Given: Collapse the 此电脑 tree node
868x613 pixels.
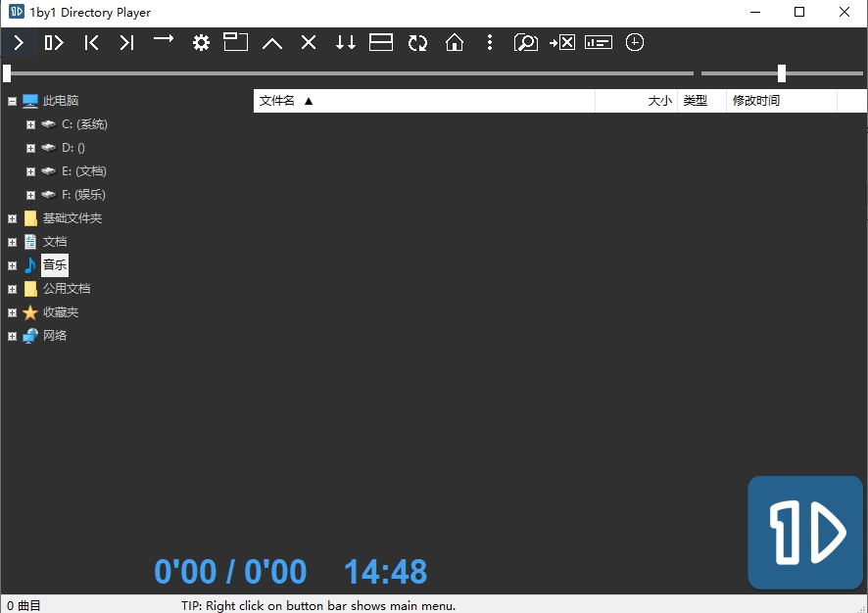Looking at the screenshot, I should (x=12, y=101).
